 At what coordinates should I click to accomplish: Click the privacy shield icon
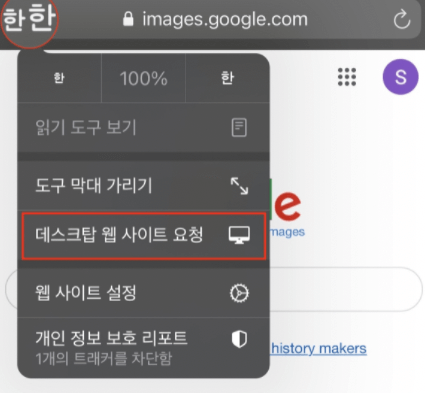click(239, 339)
